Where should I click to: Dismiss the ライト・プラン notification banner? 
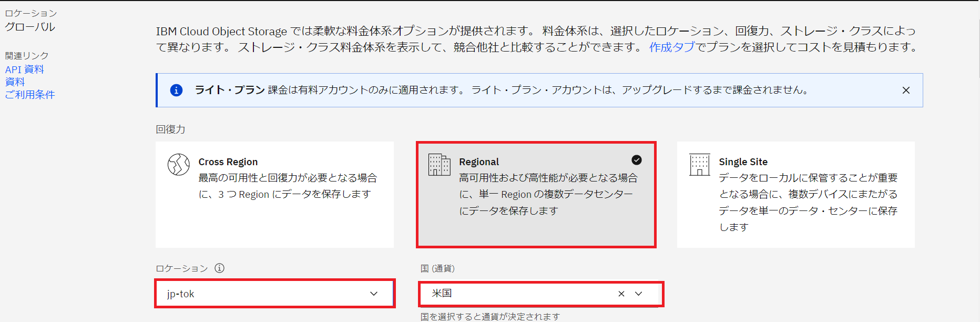[x=906, y=90]
